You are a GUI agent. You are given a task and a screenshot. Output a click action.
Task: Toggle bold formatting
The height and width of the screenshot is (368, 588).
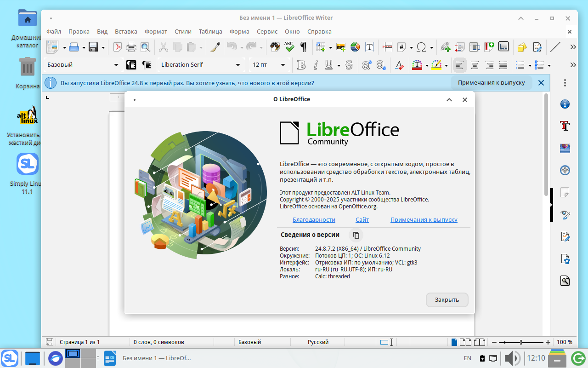click(301, 65)
